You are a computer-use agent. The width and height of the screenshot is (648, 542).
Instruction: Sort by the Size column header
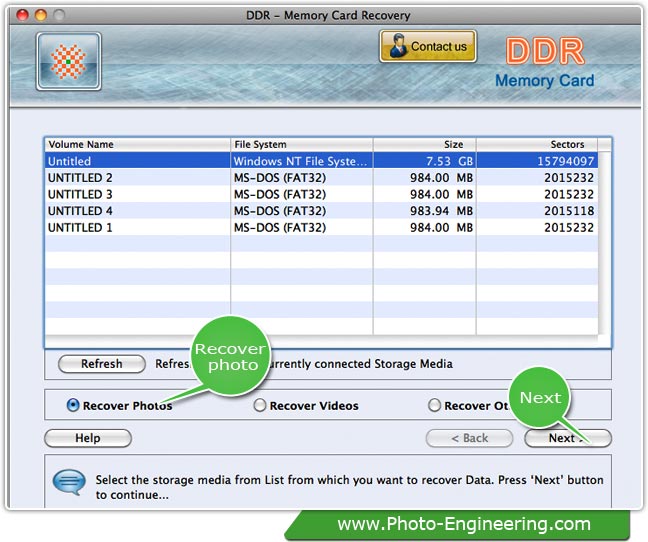coord(425,144)
